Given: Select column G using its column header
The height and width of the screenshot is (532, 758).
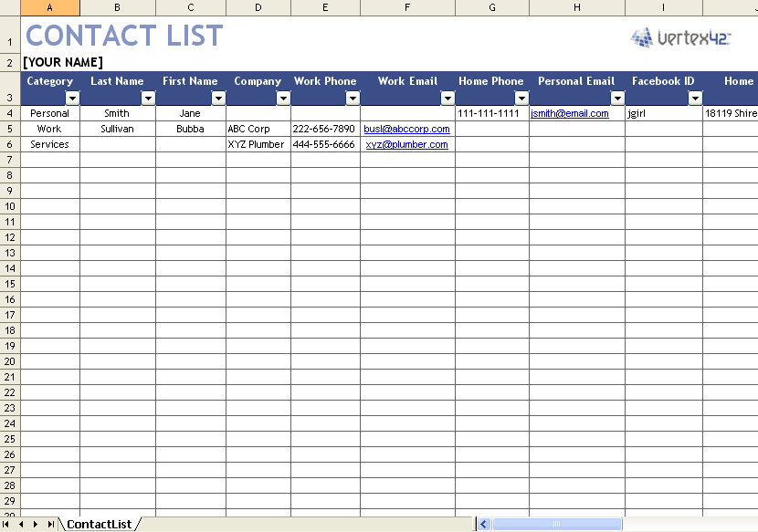Looking at the screenshot, I should point(491,7).
